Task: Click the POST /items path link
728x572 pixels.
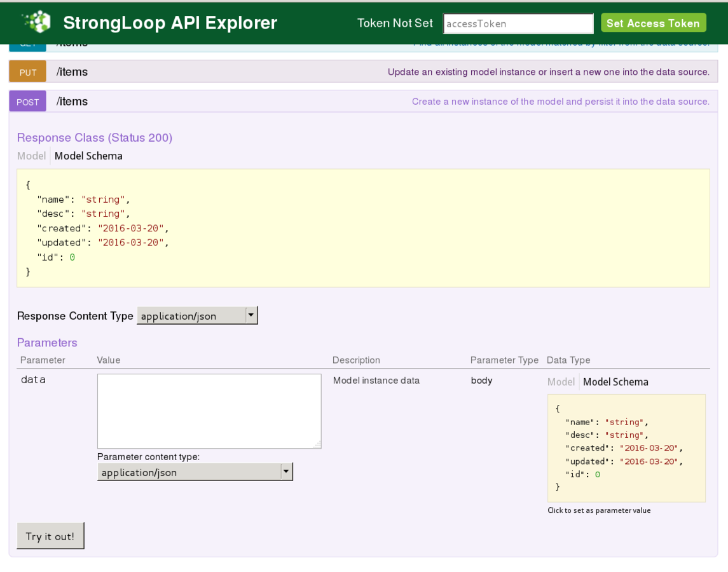Action: click(72, 101)
